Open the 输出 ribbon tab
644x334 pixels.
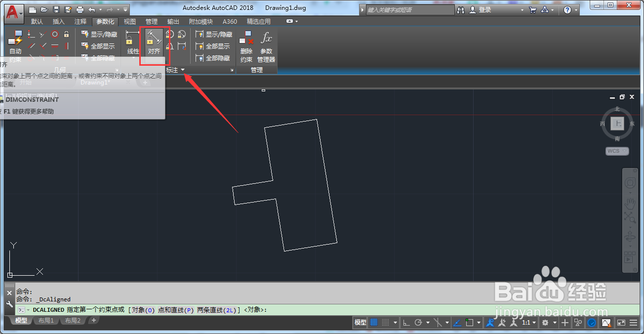tap(173, 22)
